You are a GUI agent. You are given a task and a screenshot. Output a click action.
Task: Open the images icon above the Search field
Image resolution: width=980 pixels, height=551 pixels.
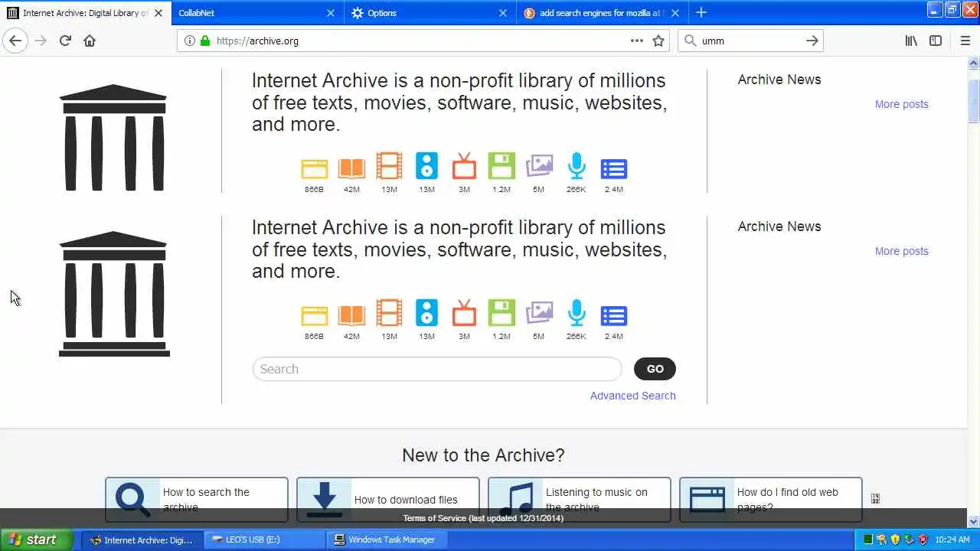coord(539,313)
